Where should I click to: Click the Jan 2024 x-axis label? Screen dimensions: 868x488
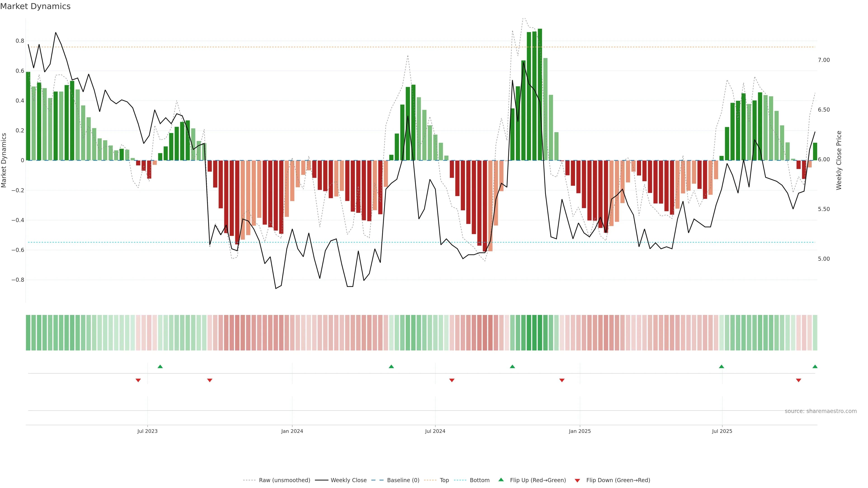pos(292,431)
